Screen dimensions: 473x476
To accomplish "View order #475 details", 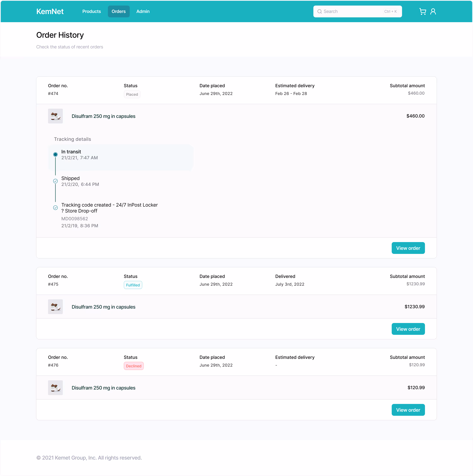I will tap(408, 329).
